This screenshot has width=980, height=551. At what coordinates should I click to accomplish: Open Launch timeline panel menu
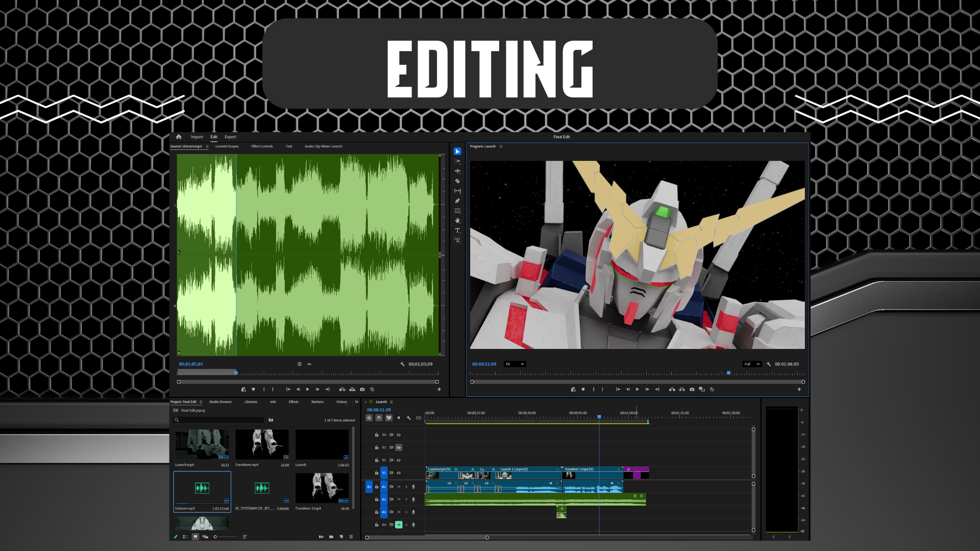pos(391,402)
